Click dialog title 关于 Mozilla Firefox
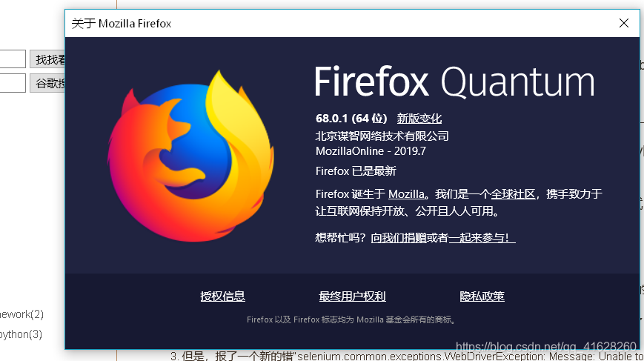 click(121, 24)
